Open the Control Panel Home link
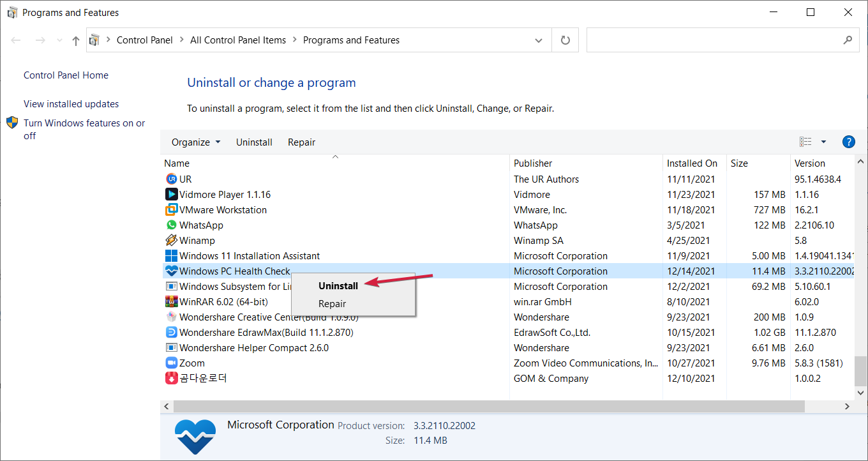Viewport: 868px width, 461px height. pos(66,75)
